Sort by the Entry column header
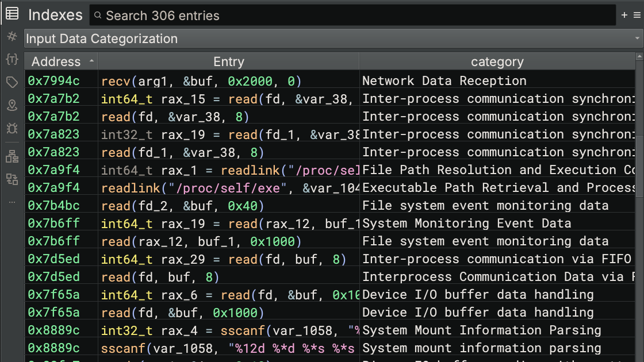Viewport: 644px width, 362px height. [228, 61]
